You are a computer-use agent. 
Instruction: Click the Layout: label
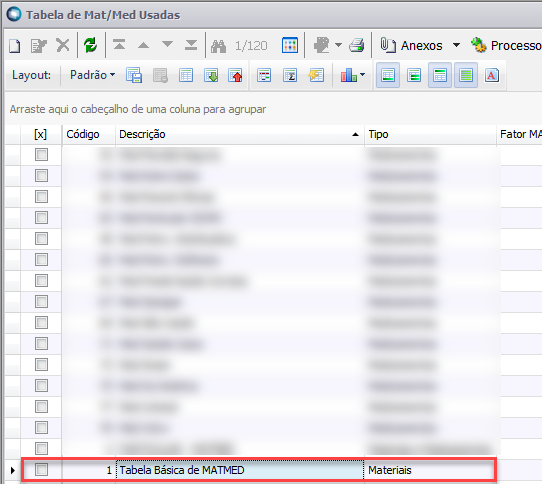[x=31, y=75]
